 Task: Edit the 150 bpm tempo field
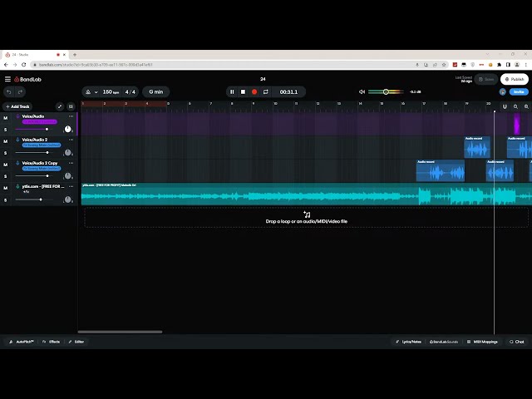pyautogui.click(x=111, y=92)
